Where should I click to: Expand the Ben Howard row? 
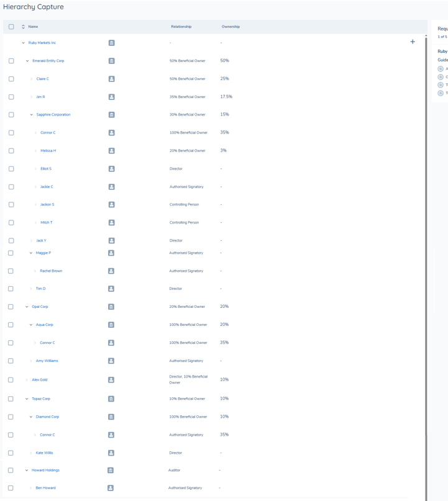coord(30,488)
